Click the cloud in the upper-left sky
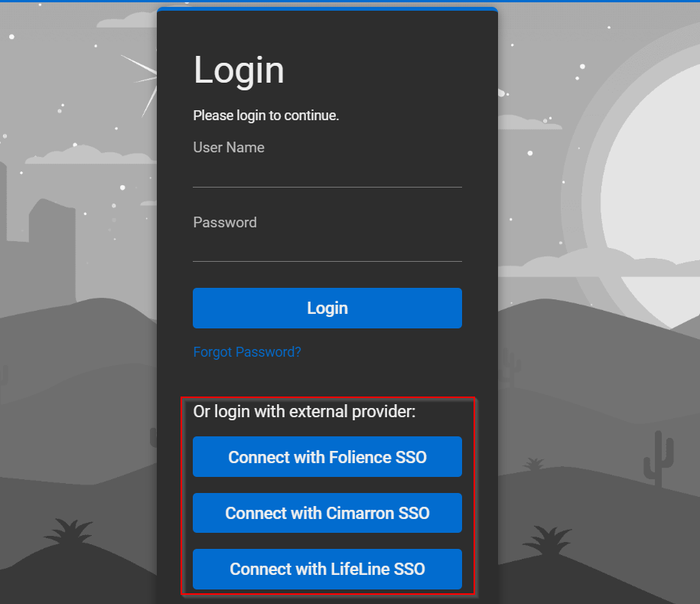The height and width of the screenshot is (604, 700). click(92, 155)
